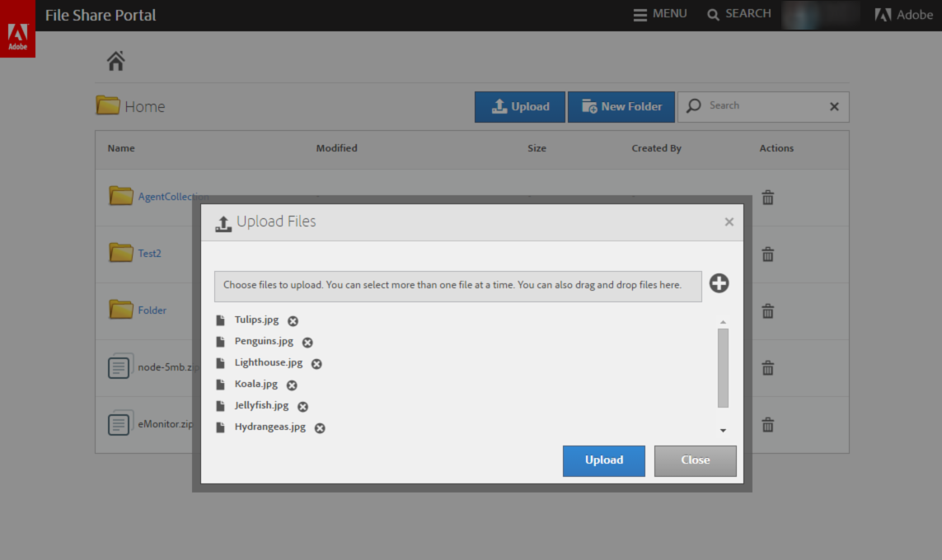The width and height of the screenshot is (942, 560).
Task: Go to home via house icon
Action: coord(115,61)
